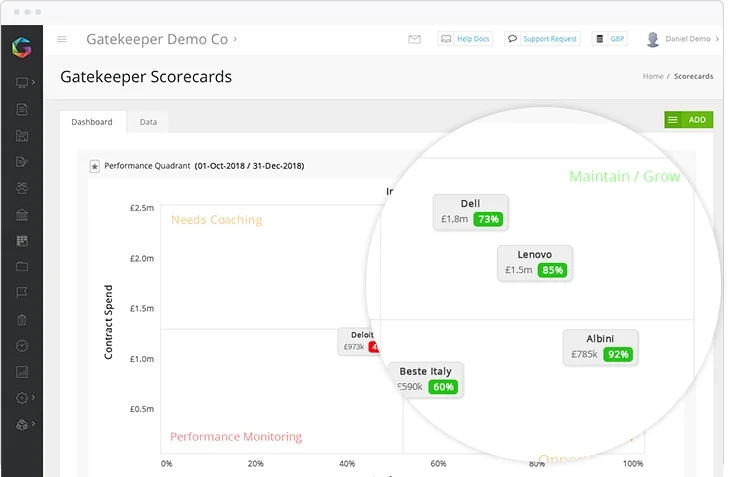
Task: Expand the cubes sidebar submenu chevron
Action: pos(33,424)
